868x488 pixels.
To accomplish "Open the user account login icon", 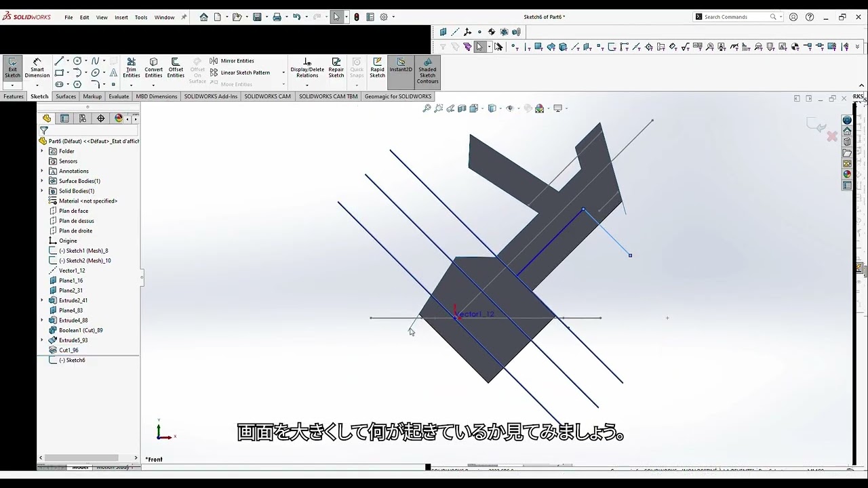I will 793,17.
